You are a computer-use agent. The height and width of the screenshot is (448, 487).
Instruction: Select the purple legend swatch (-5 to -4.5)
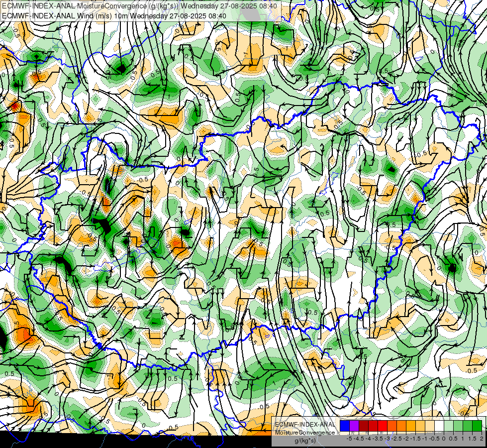[354, 426]
